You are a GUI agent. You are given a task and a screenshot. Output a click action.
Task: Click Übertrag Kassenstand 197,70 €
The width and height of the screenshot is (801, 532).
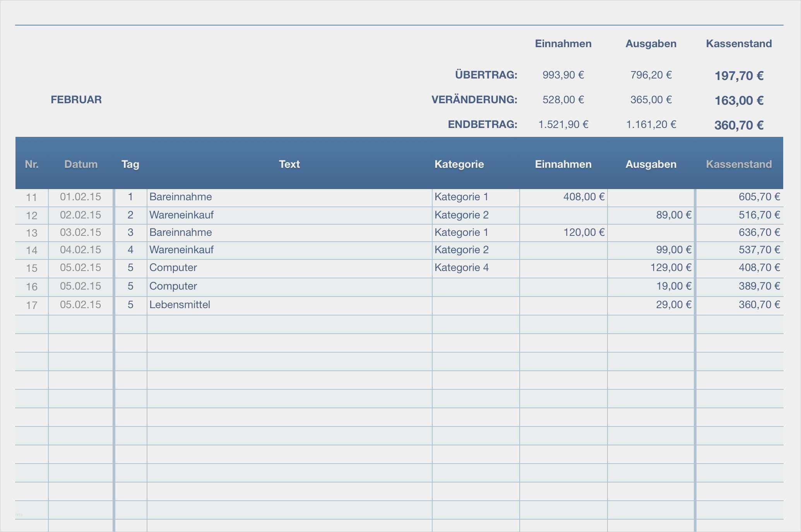tap(739, 76)
